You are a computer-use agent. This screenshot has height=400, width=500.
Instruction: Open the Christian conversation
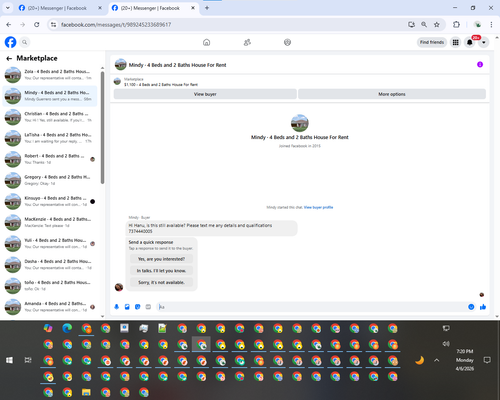click(50, 117)
